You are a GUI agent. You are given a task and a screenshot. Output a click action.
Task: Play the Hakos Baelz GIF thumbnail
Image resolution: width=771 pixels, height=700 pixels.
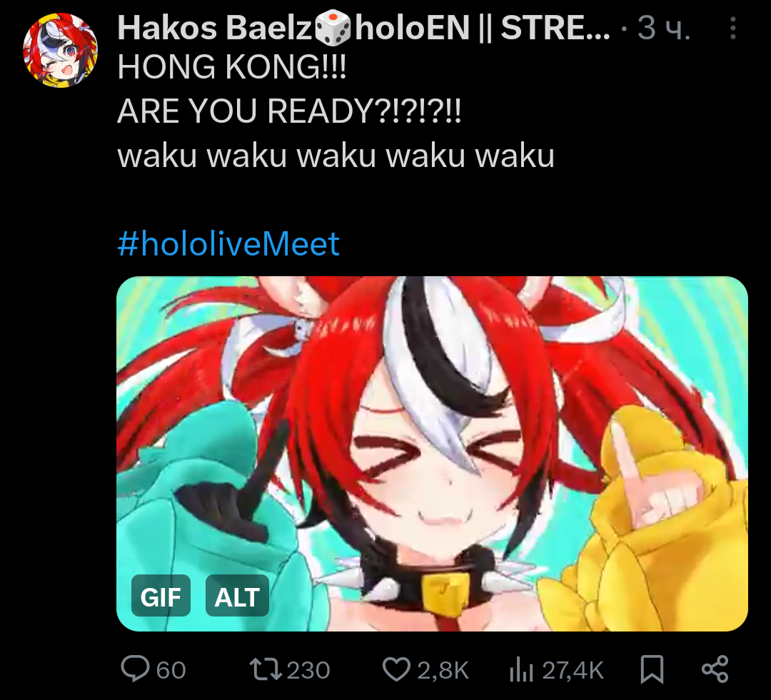click(432, 454)
